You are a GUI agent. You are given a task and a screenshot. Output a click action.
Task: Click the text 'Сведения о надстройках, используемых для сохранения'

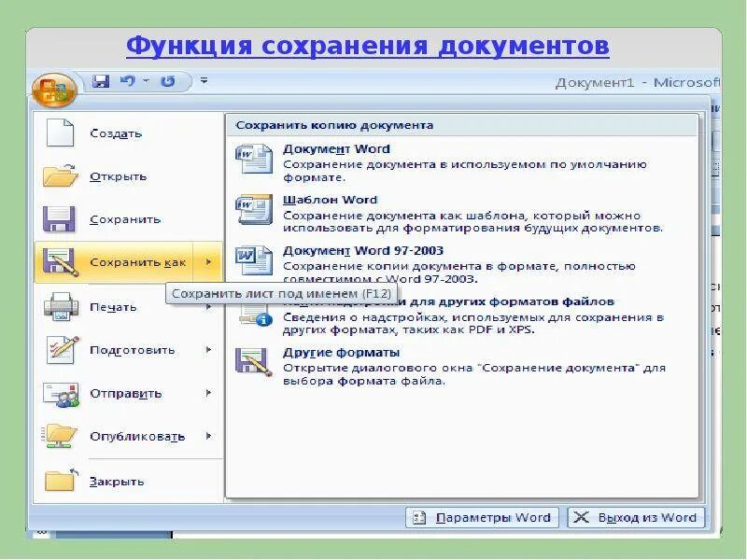pos(473,317)
